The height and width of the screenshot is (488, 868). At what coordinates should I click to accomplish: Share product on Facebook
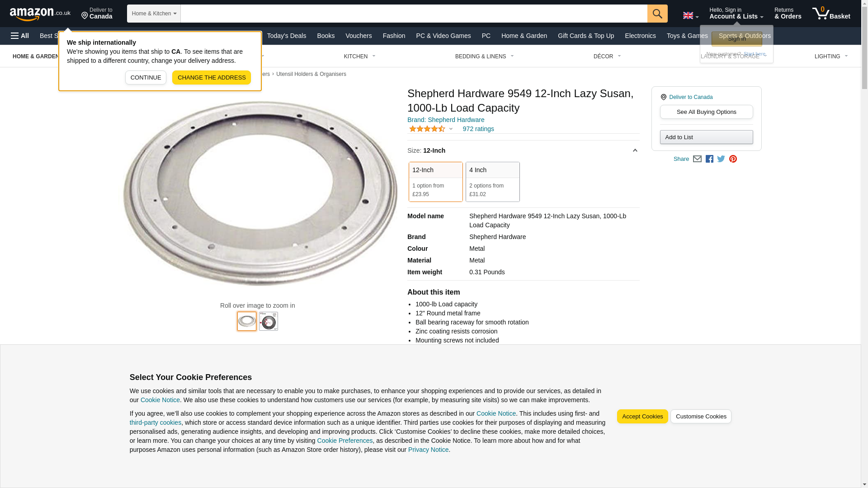709,159
